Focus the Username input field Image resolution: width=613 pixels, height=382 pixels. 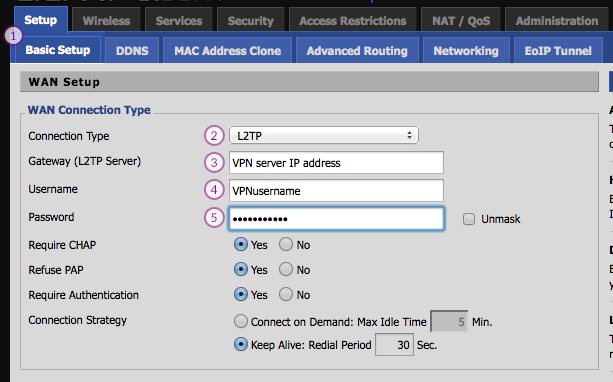336,191
